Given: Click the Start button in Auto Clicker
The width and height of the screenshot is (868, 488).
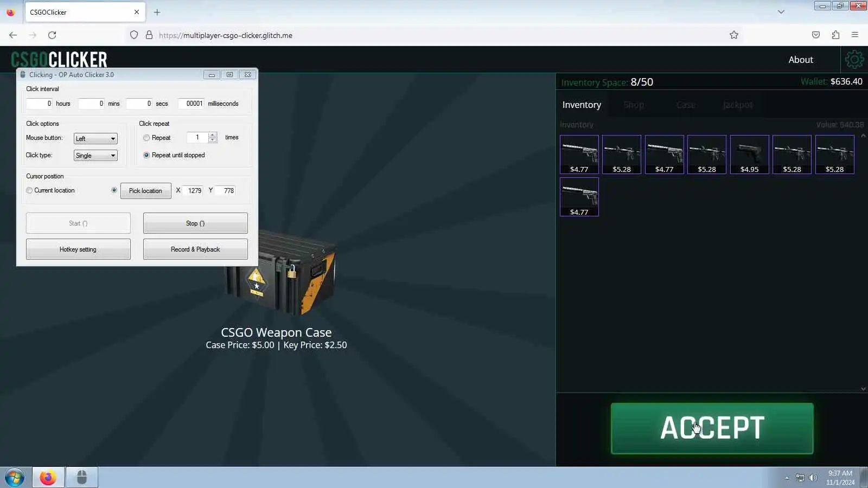Looking at the screenshot, I should pos(78,223).
